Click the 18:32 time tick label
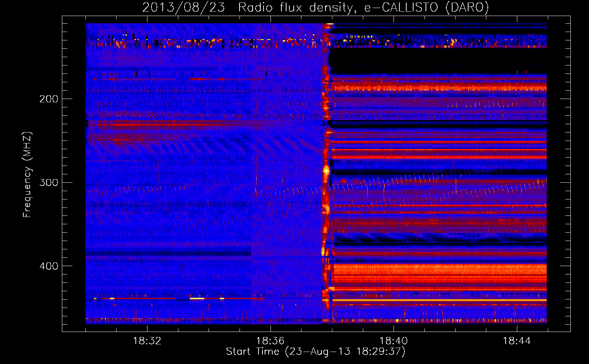589x364 pixels. [x=147, y=341]
